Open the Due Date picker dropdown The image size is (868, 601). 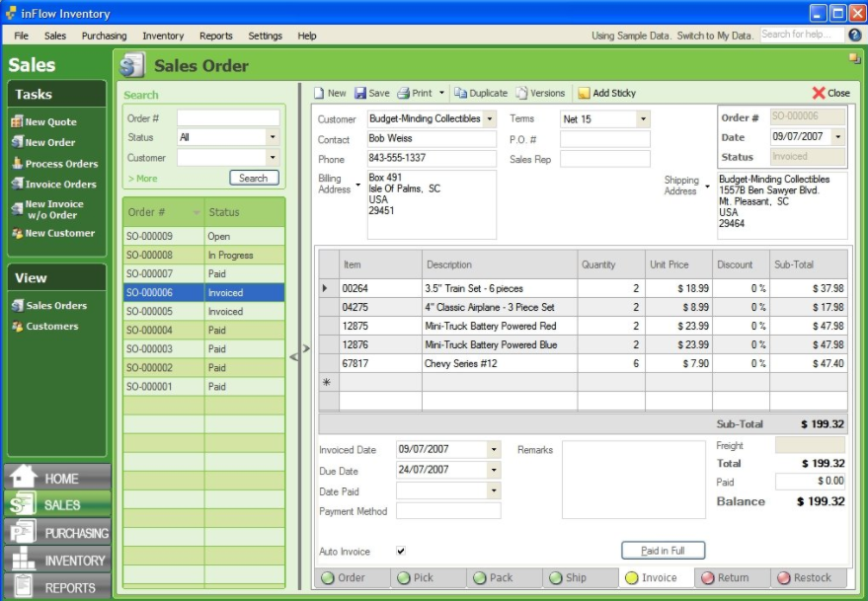click(494, 471)
